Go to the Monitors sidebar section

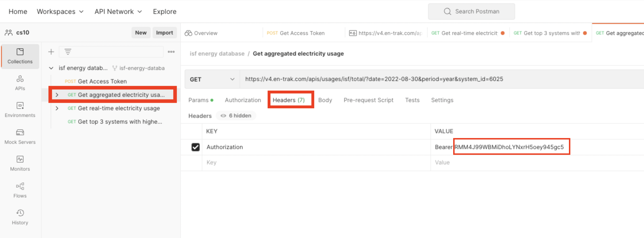(x=20, y=163)
